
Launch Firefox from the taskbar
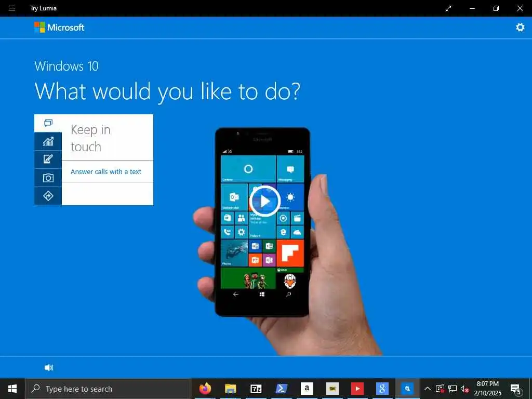click(x=205, y=389)
